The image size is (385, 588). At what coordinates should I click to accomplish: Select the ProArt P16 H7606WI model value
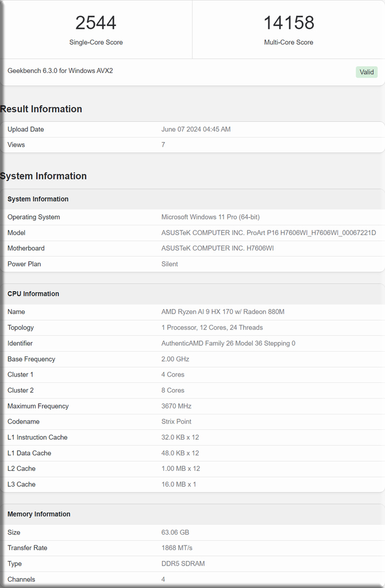(268, 233)
